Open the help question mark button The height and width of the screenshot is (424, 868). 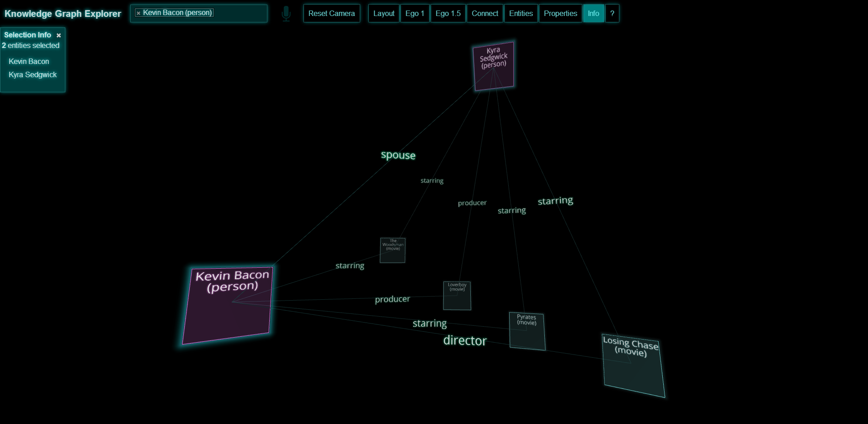[612, 13]
